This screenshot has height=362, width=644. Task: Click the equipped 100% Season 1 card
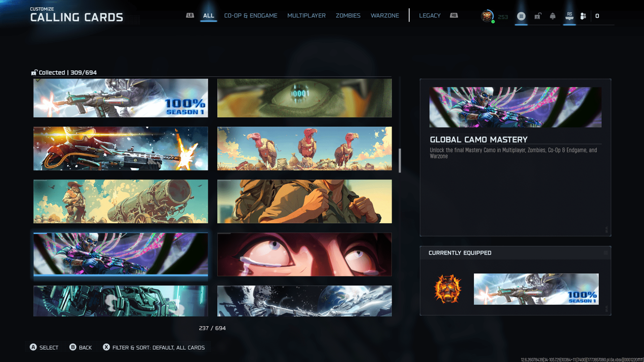pyautogui.click(x=536, y=289)
